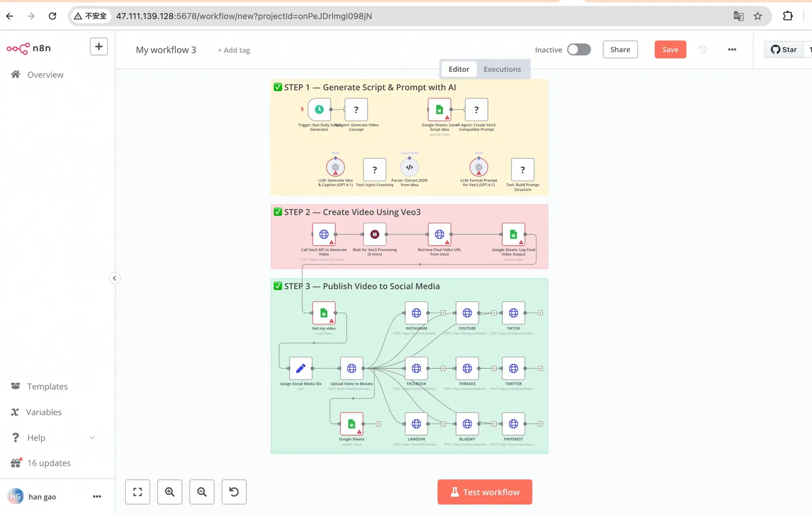Switch to the Editor tab

coord(459,69)
